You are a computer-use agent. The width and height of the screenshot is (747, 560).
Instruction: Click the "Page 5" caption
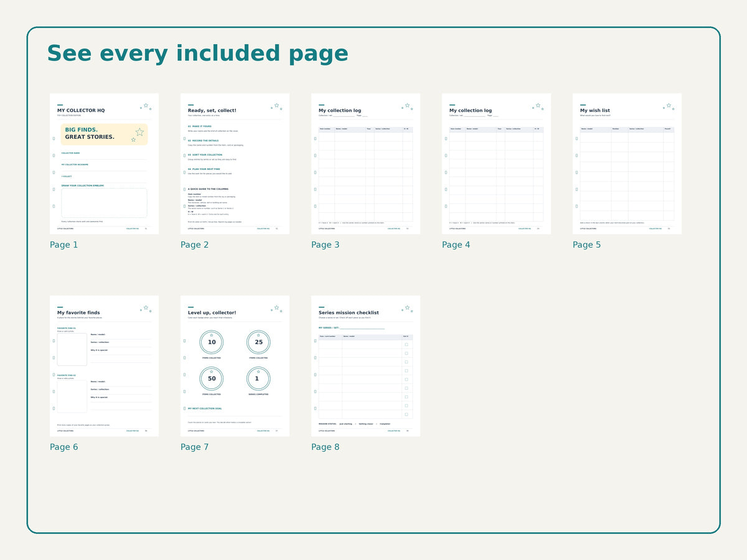click(587, 245)
